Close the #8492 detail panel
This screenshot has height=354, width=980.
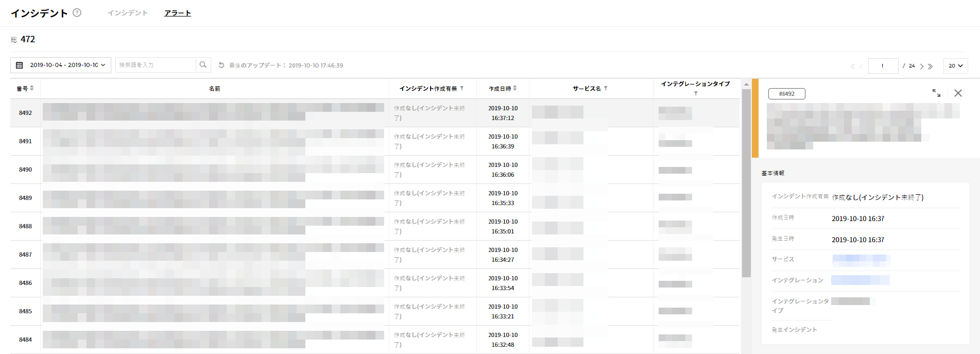click(958, 93)
